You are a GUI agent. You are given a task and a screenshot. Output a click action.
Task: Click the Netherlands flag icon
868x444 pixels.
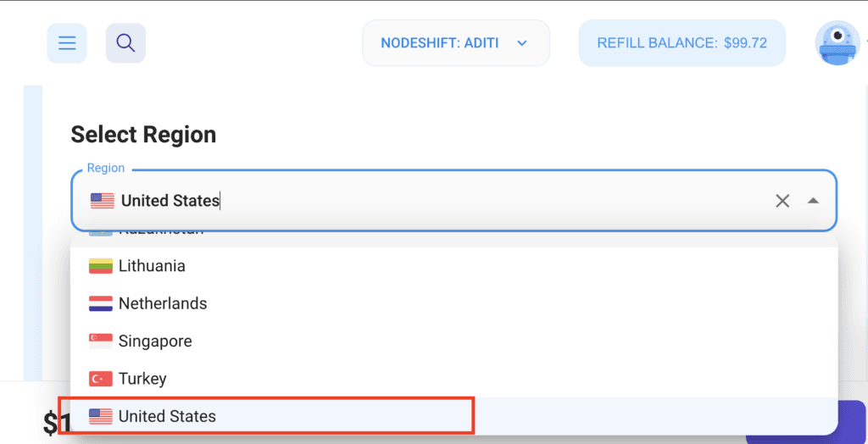point(101,304)
